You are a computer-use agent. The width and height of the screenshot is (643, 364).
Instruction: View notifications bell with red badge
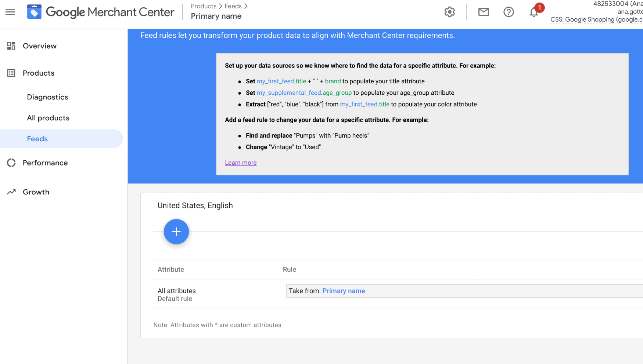[534, 12]
